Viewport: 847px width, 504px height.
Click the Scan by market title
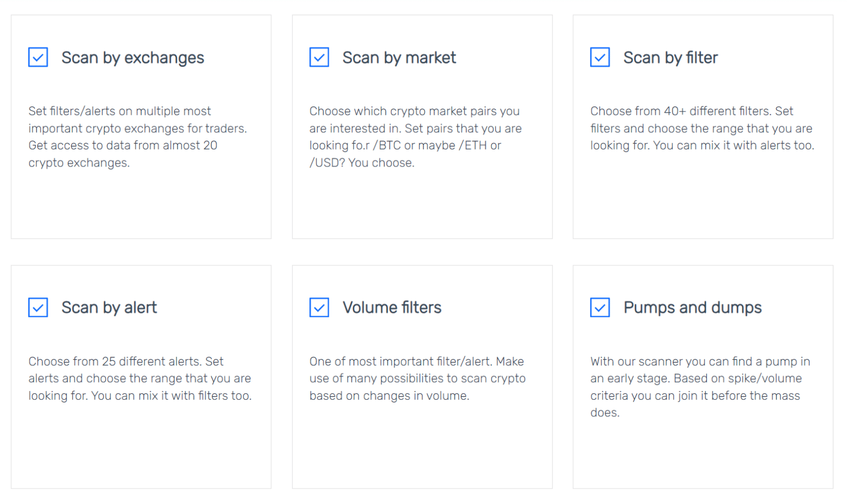click(399, 57)
